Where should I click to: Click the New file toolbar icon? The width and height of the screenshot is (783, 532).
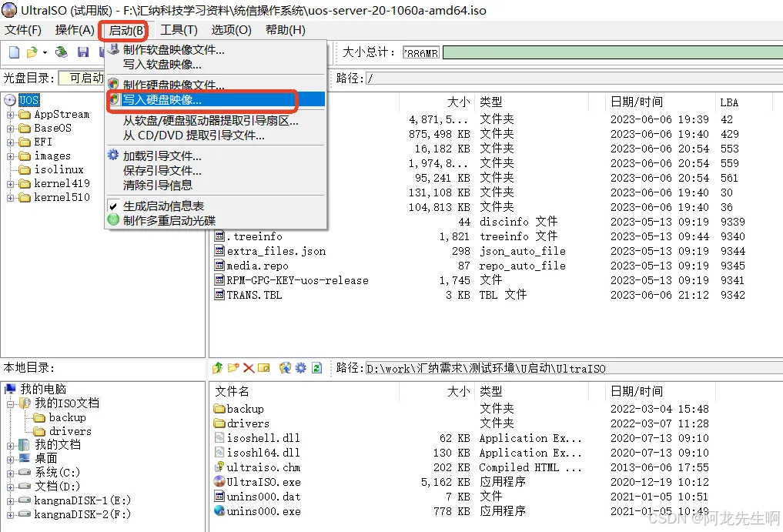pyautogui.click(x=14, y=52)
